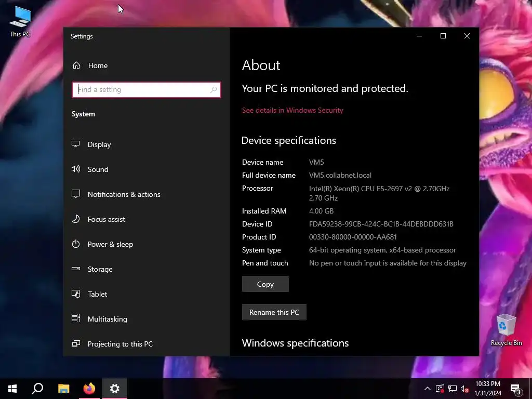Open the Display settings page
532x399 pixels.
(147, 144)
